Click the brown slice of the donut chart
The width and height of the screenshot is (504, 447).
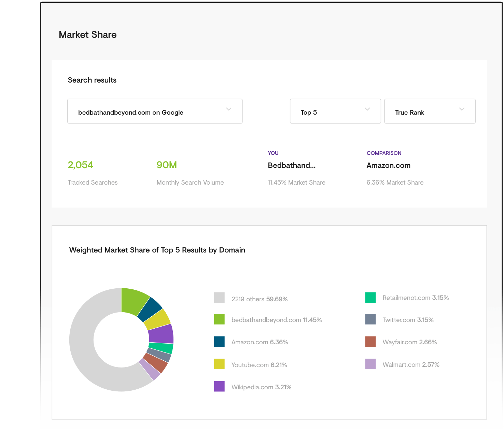(156, 363)
